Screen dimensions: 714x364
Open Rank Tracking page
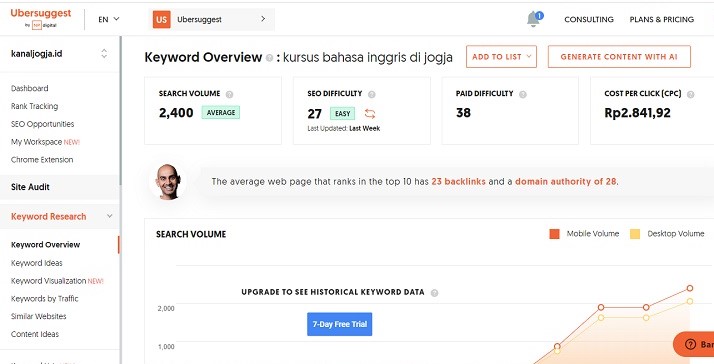point(35,106)
